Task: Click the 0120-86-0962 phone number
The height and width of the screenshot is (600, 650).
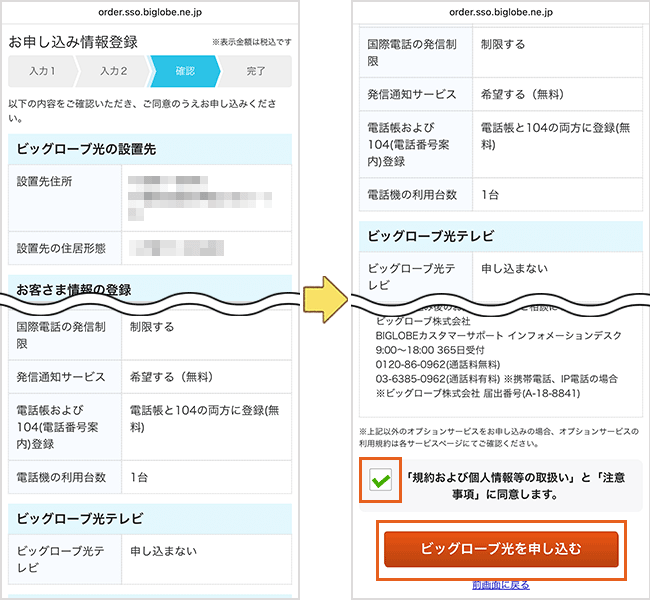Action: pos(411,364)
